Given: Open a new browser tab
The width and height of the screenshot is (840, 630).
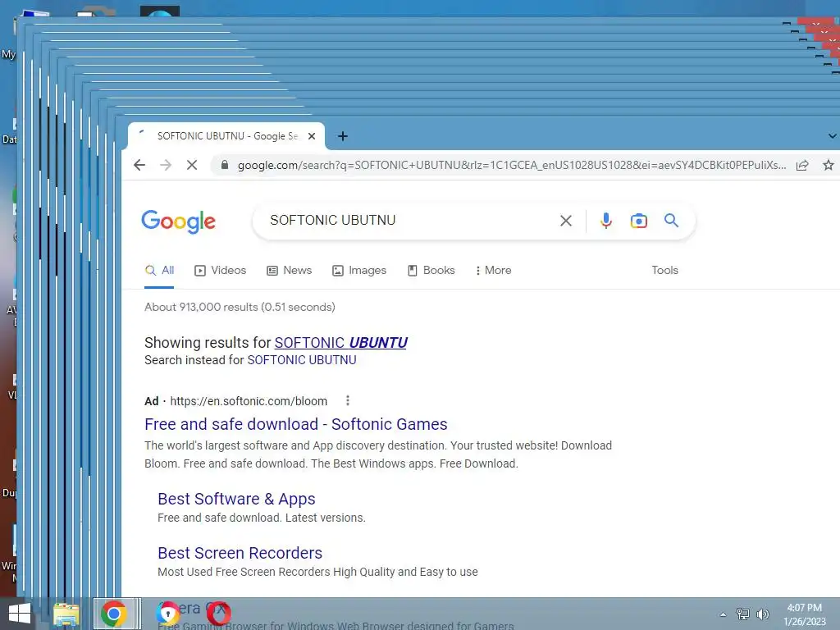Looking at the screenshot, I should [343, 137].
